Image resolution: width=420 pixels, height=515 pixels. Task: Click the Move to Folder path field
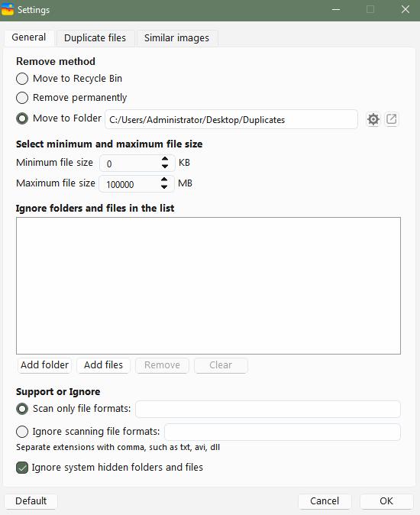click(x=231, y=119)
